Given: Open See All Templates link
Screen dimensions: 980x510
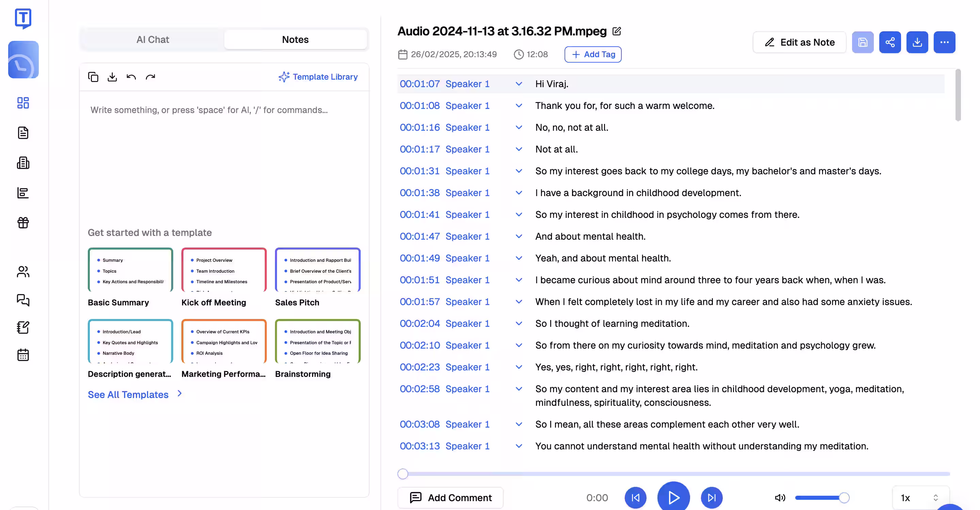Looking at the screenshot, I should click(x=135, y=394).
